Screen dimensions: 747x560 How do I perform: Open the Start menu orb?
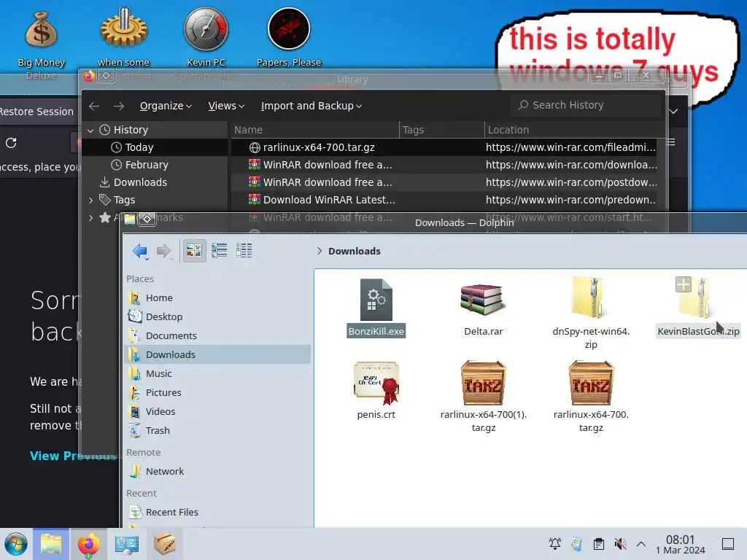pos(16,544)
